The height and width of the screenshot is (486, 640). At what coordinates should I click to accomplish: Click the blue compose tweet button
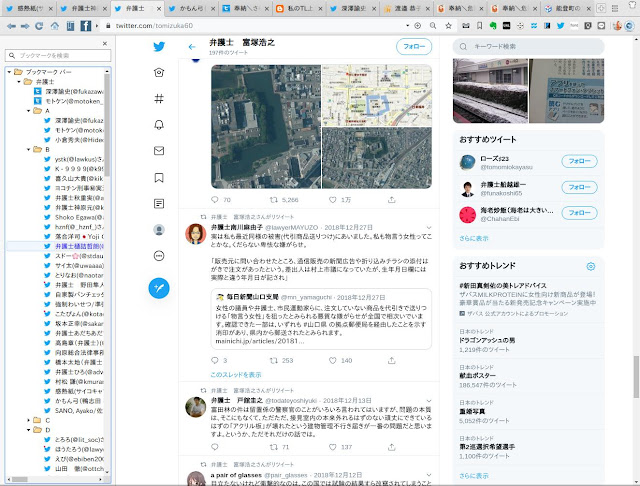[x=159, y=288]
